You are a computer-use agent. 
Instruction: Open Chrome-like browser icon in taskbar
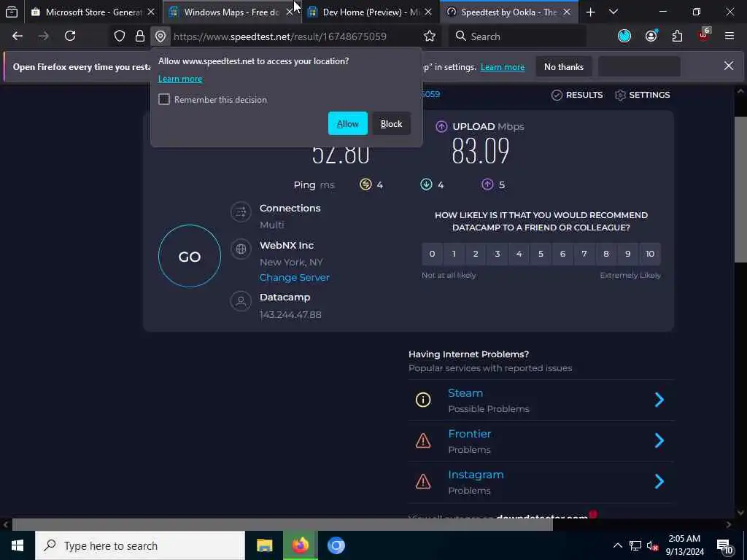point(336,545)
